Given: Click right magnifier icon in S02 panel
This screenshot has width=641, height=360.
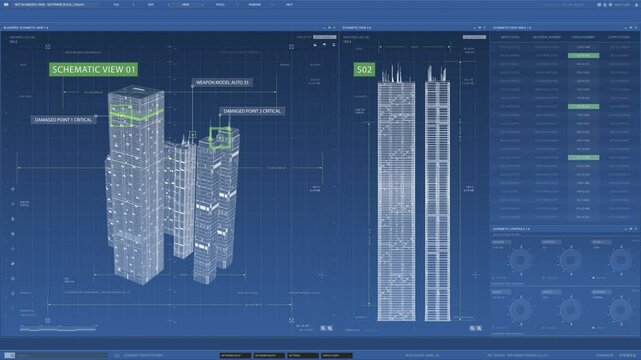Looking at the screenshot, I should [x=479, y=328].
